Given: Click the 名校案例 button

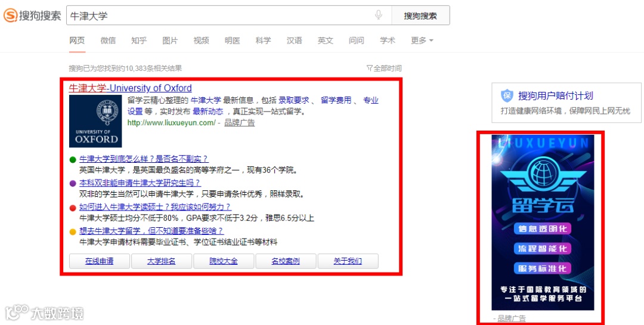Looking at the screenshot, I should coord(286,261).
